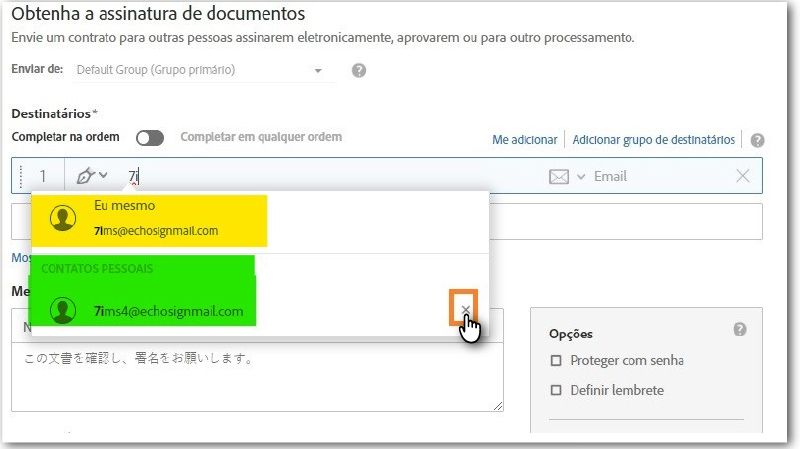The width and height of the screenshot is (800, 449).
Task: Click the CONTATOS PESSOAIS section header
Action: tap(97, 268)
